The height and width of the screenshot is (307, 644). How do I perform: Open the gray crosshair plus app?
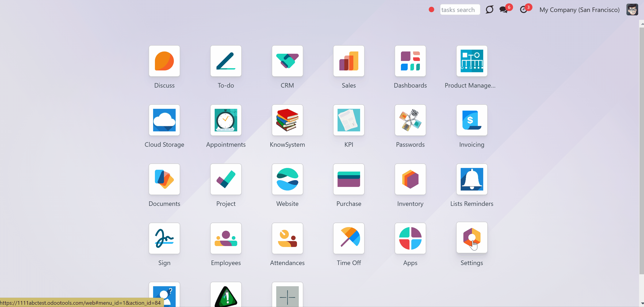[287, 295]
